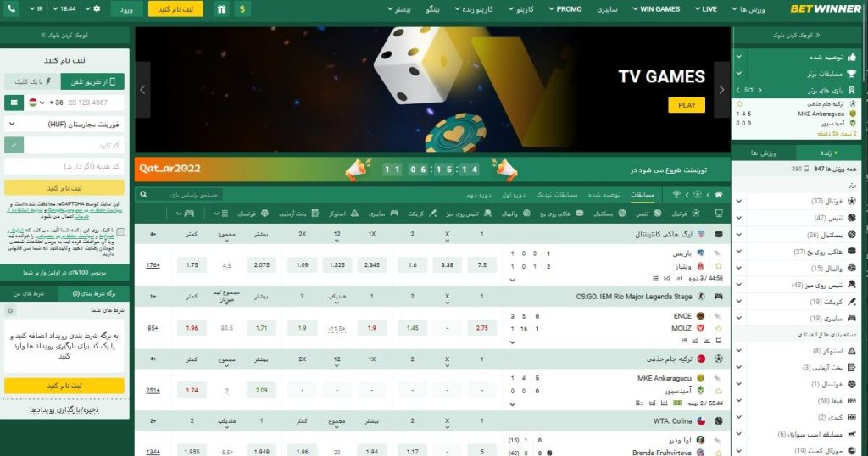Click the کد هدیه promo code field

click(64, 166)
